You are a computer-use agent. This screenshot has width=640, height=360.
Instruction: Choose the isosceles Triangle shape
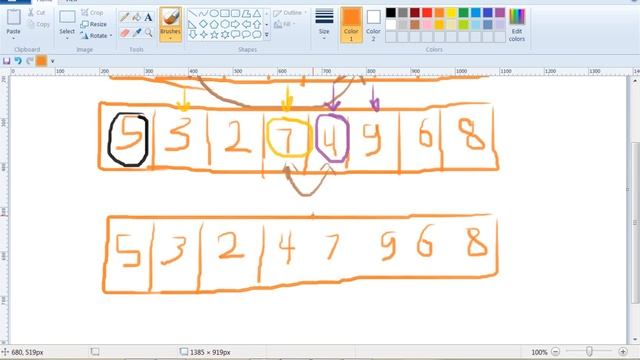(x=256, y=13)
